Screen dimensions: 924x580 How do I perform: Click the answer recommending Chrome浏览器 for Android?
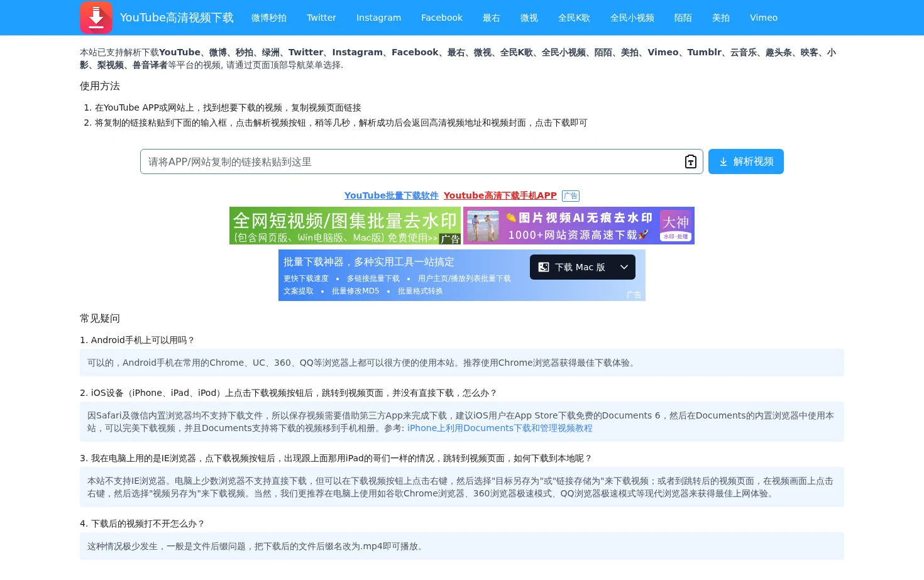[462, 363]
